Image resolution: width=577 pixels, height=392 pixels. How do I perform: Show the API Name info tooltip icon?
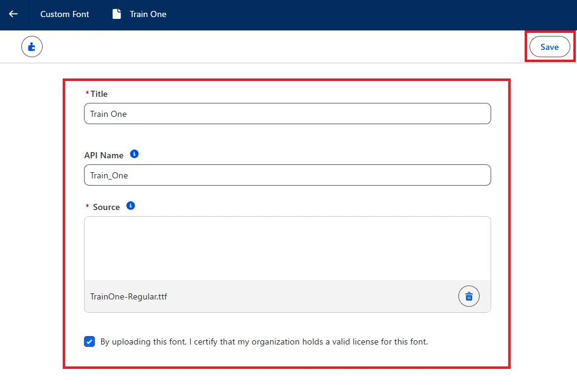(x=135, y=154)
